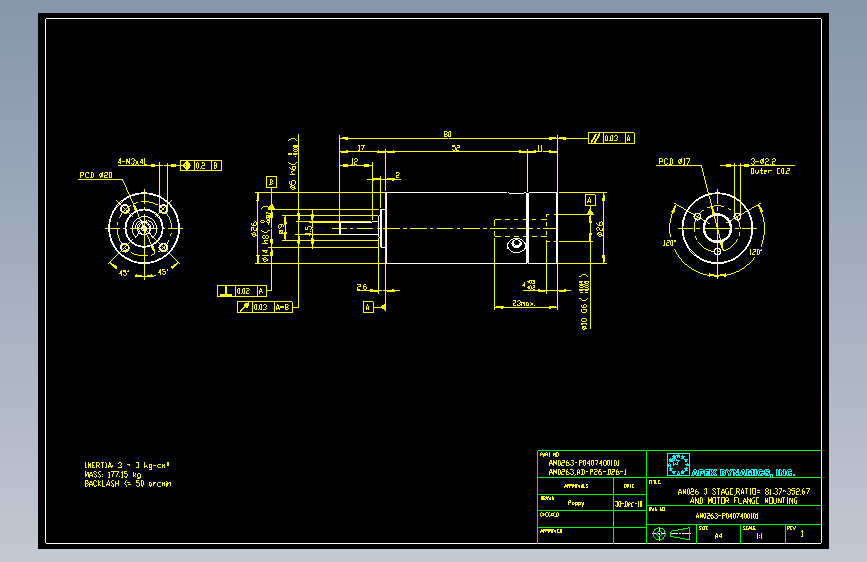Click the Apex Dynamics, Inc. company name
This screenshot has height=562, width=867.
coord(743,472)
